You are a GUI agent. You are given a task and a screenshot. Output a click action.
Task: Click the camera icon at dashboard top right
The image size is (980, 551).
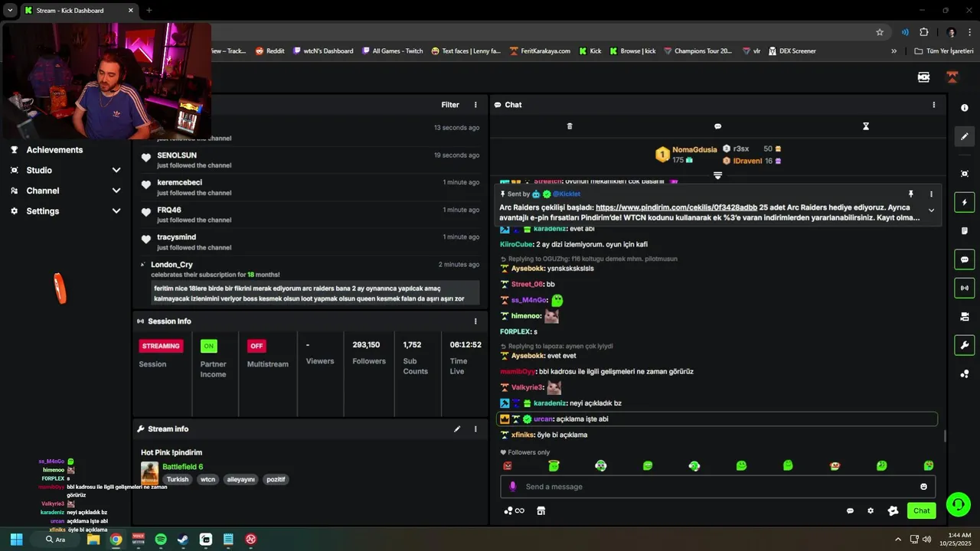(x=923, y=77)
